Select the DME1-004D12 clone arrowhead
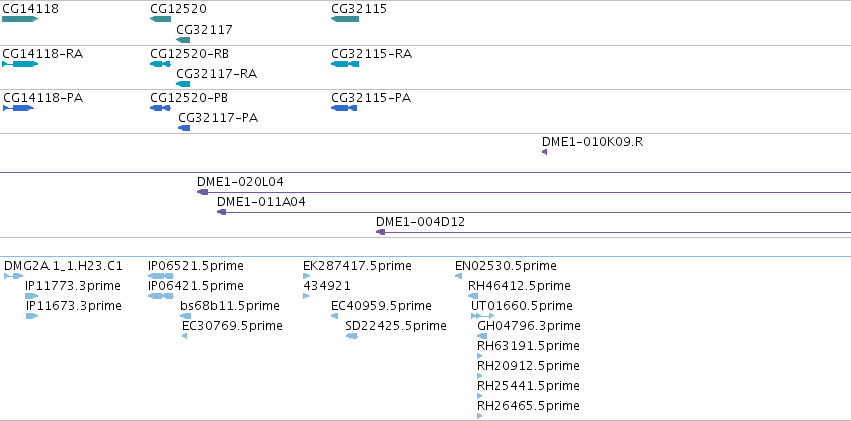 pyautogui.click(x=381, y=232)
